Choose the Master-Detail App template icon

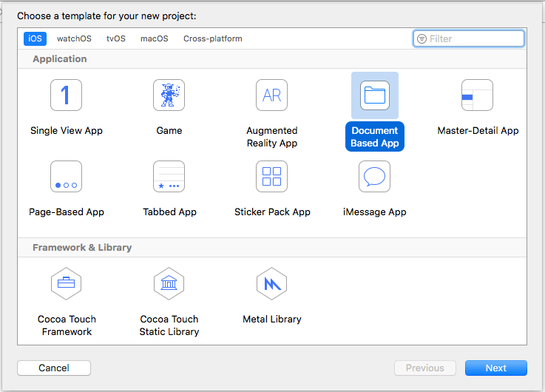[x=477, y=95]
